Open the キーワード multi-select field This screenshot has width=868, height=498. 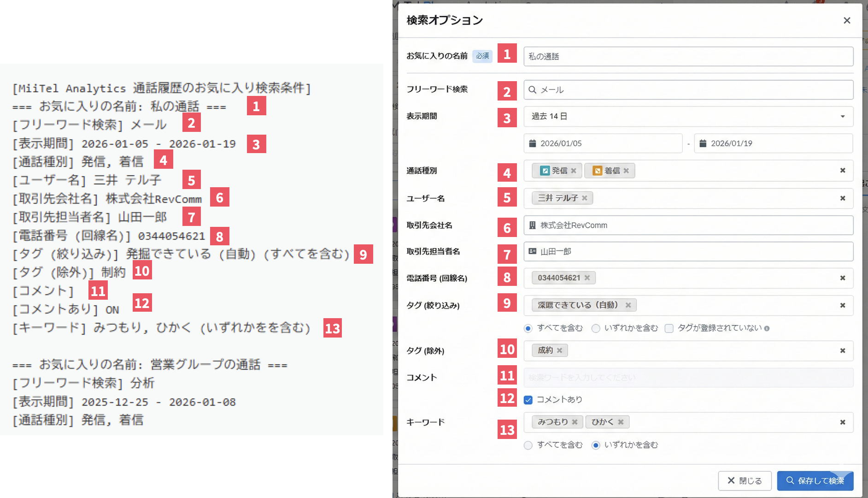click(x=688, y=422)
